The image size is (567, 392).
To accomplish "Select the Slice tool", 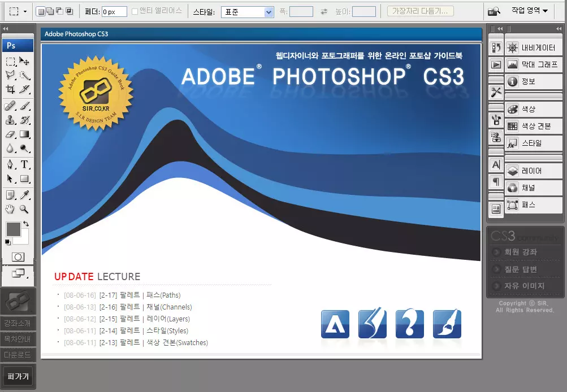I will (24, 89).
